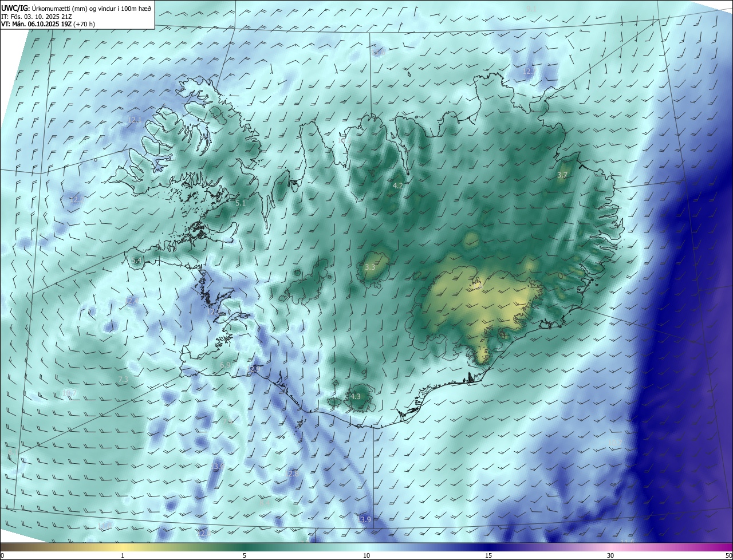Click the 12.1 value label over the Westfjords
Screen dimensions: 733x560
pyautogui.click(x=134, y=120)
